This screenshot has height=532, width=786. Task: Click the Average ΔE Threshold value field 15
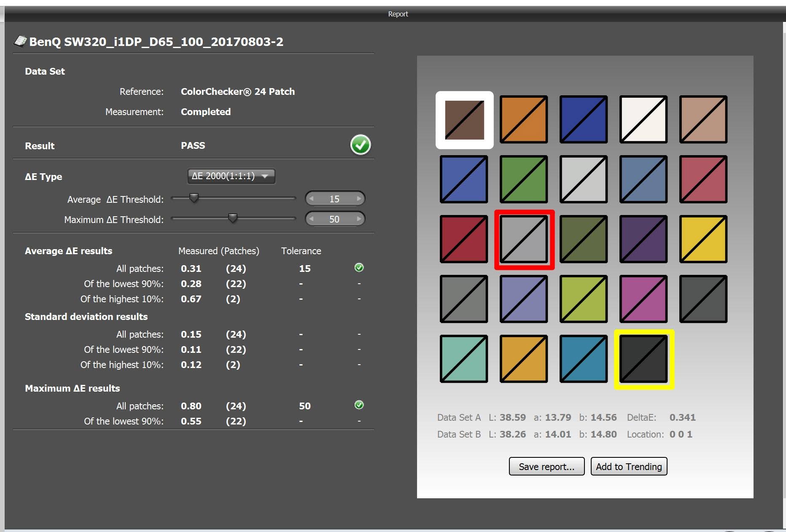point(335,199)
